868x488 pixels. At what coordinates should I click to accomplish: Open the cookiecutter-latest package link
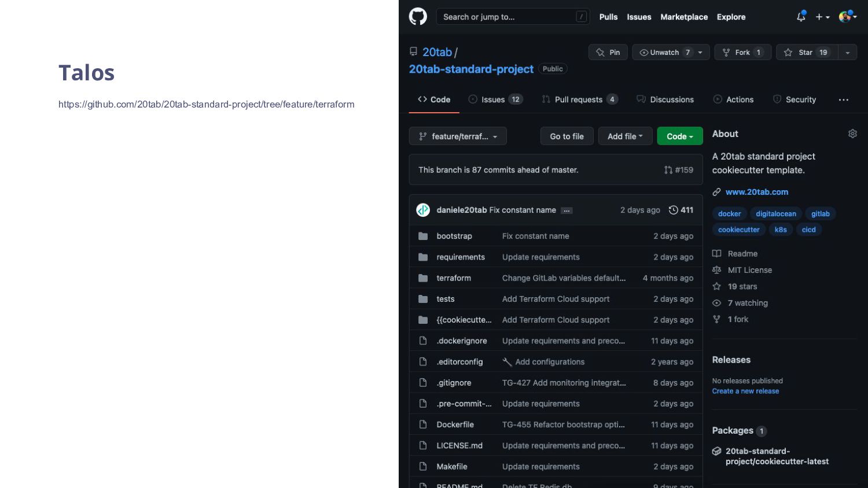777,456
